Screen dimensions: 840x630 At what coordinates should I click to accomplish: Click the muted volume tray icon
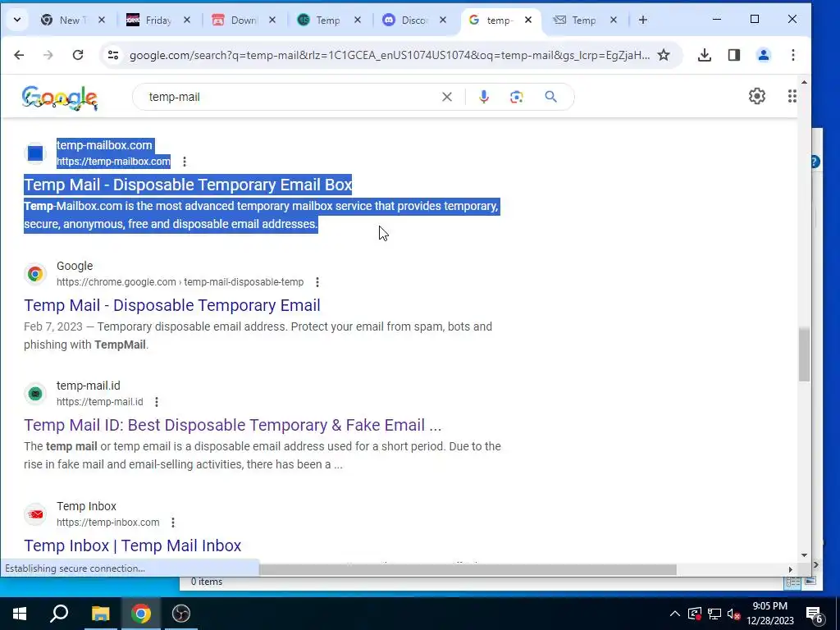click(734, 614)
